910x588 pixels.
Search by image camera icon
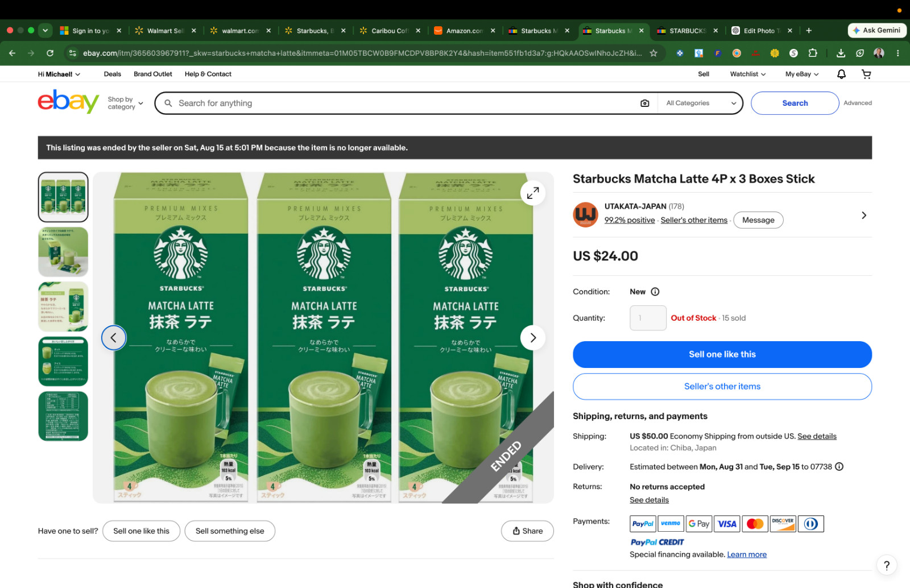(644, 103)
